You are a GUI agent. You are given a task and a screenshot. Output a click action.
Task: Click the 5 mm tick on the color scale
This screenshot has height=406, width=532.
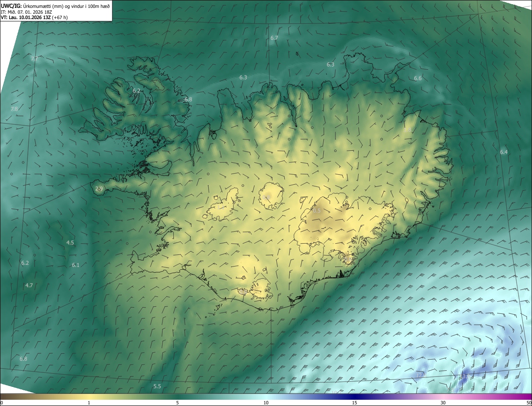[177, 403]
